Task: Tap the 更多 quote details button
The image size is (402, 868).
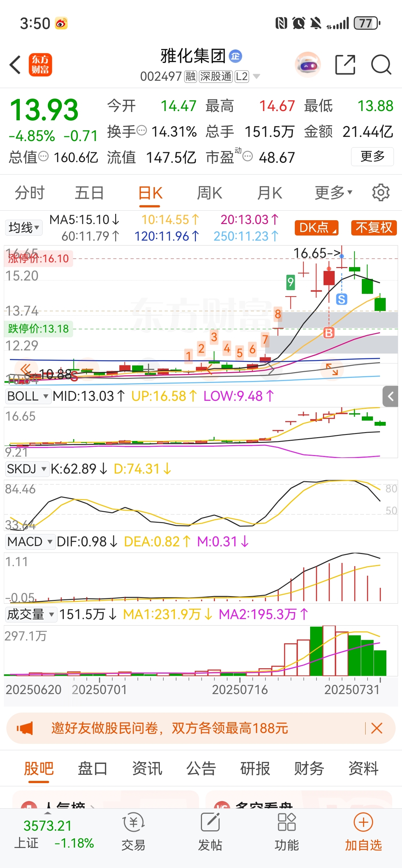Action: point(372,156)
